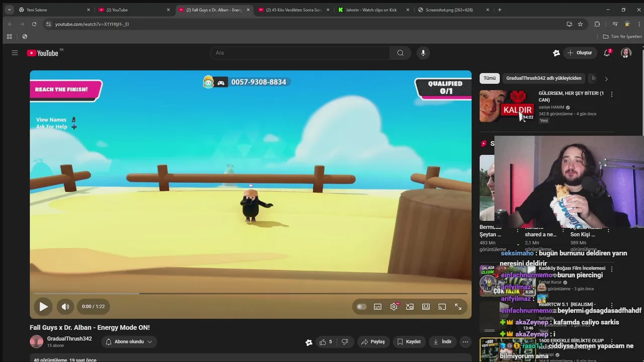
Task: Start voice search with the microphone
Action: 423,53
